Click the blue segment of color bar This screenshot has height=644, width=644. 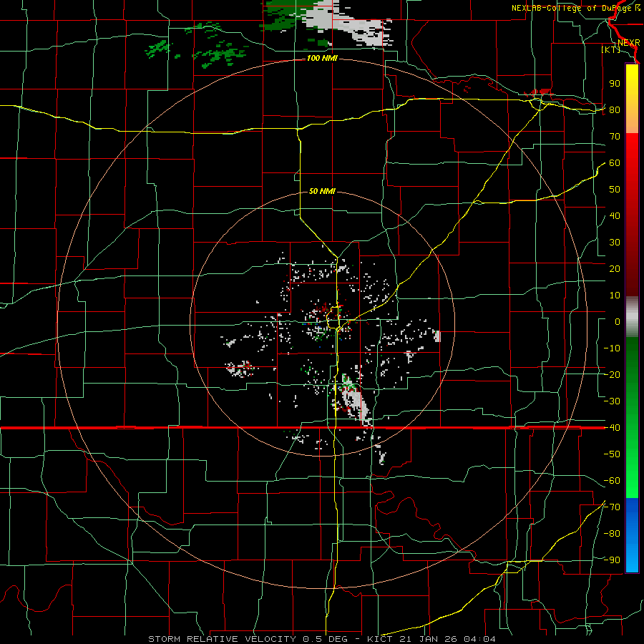pos(632,535)
